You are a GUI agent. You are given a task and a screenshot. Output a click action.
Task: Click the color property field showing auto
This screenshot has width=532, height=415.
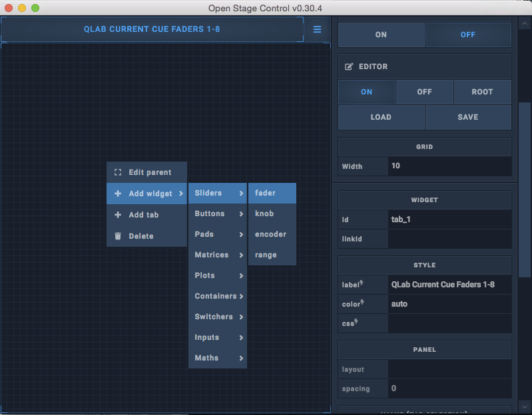[x=449, y=303]
